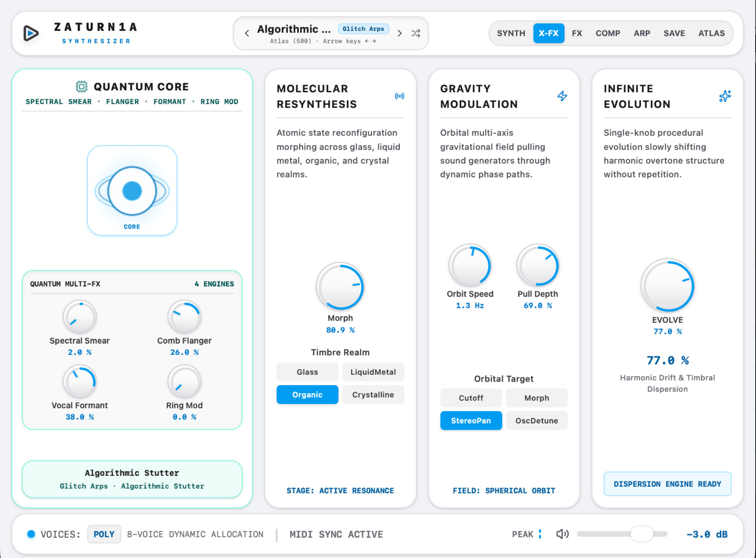Open the ATLAS tab
The height and width of the screenshot is (558, 756).
click(x=711, y=33)
